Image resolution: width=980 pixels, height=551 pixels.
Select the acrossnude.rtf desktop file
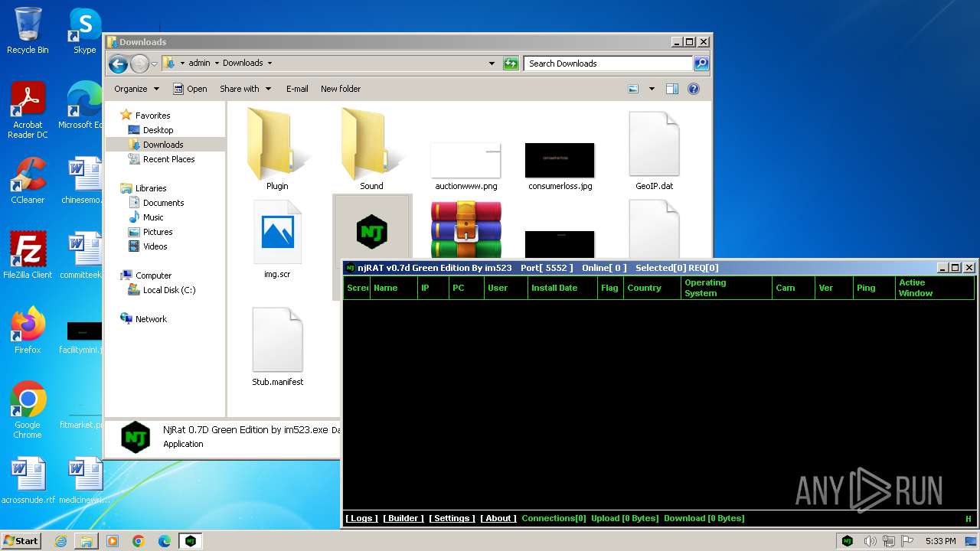point(28,481)
